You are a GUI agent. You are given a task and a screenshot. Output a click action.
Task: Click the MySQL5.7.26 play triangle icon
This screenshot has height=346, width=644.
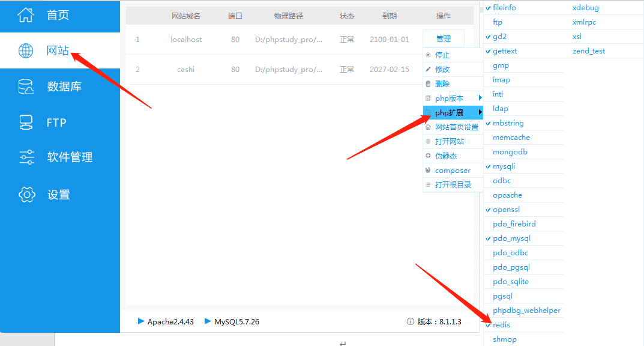click(x=208, y=321)
